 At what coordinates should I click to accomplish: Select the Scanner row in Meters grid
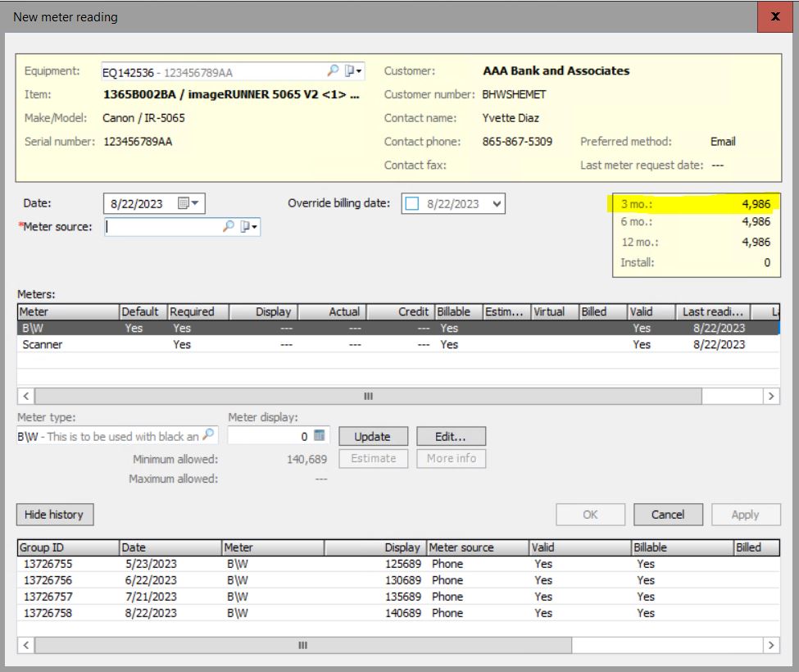tap(398, 344)
